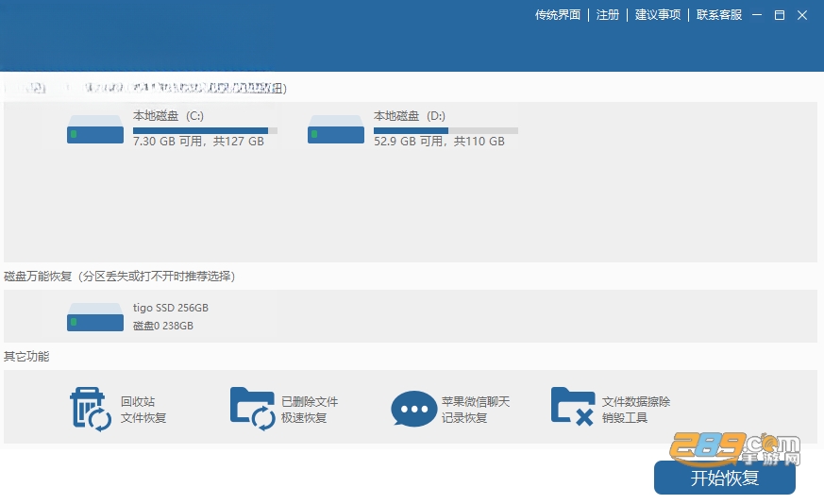824x504 pixels.
Task: Click the 磁盘0 238GB text
Action: pos(163,326)
